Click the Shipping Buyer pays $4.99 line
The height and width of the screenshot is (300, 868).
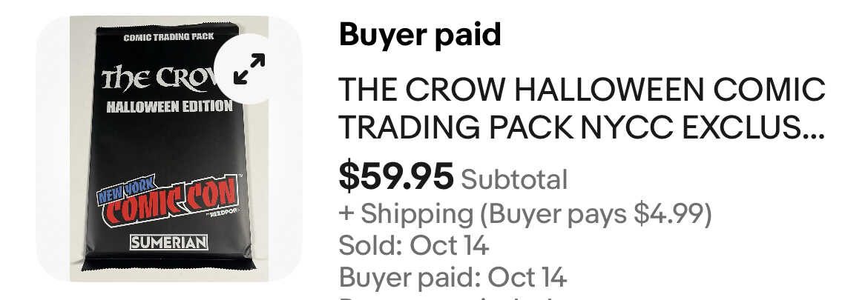tap(525, 214)
